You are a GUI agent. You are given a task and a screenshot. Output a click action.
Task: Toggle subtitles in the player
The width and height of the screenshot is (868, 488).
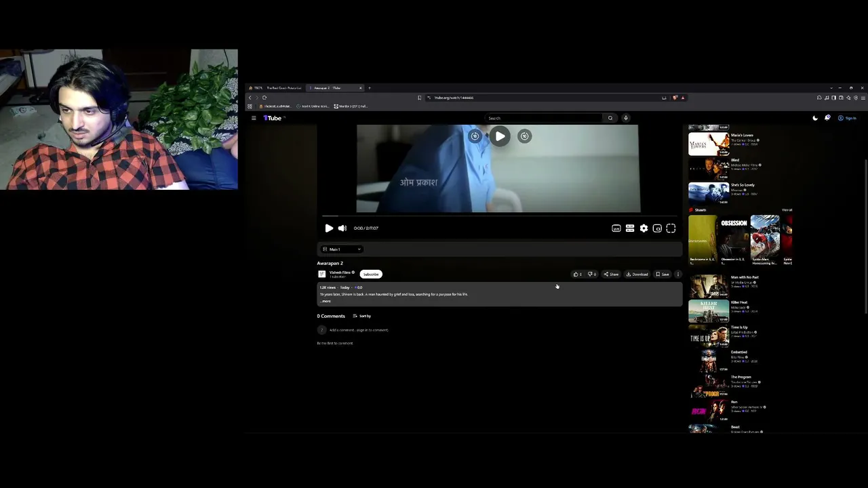616,228
